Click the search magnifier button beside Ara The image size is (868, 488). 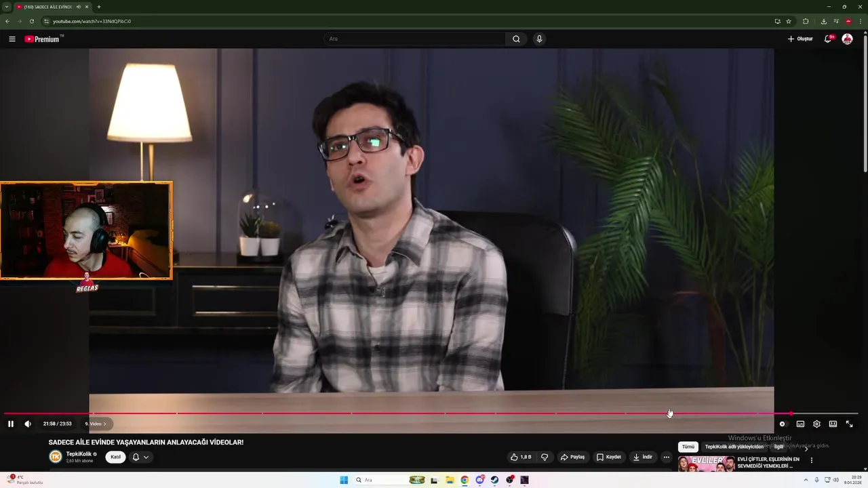(516, 39)
